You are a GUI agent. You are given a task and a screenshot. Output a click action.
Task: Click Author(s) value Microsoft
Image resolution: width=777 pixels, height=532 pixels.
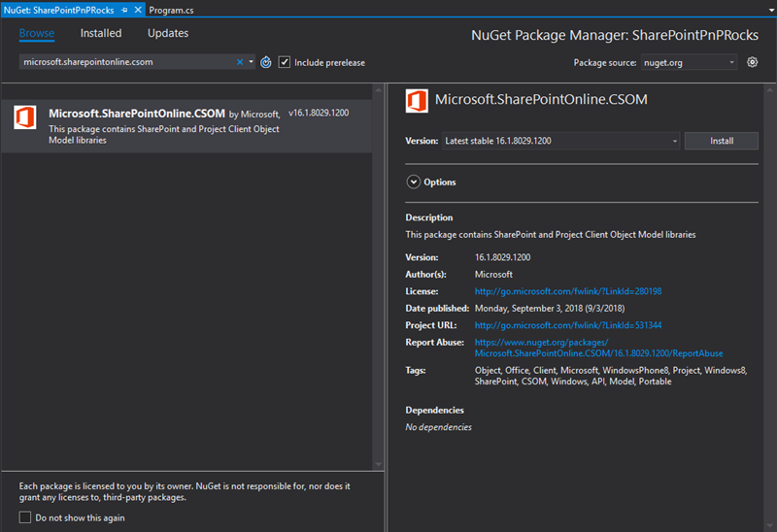click(493, 274)
